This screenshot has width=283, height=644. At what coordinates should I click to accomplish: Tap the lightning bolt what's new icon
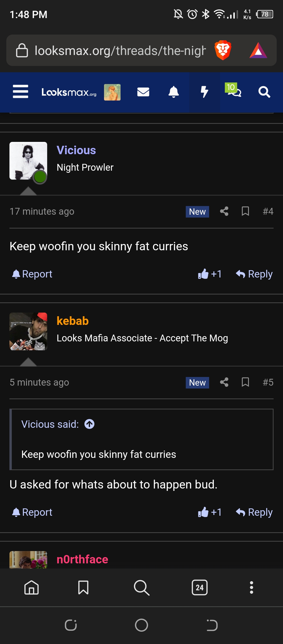click(204, 92)
